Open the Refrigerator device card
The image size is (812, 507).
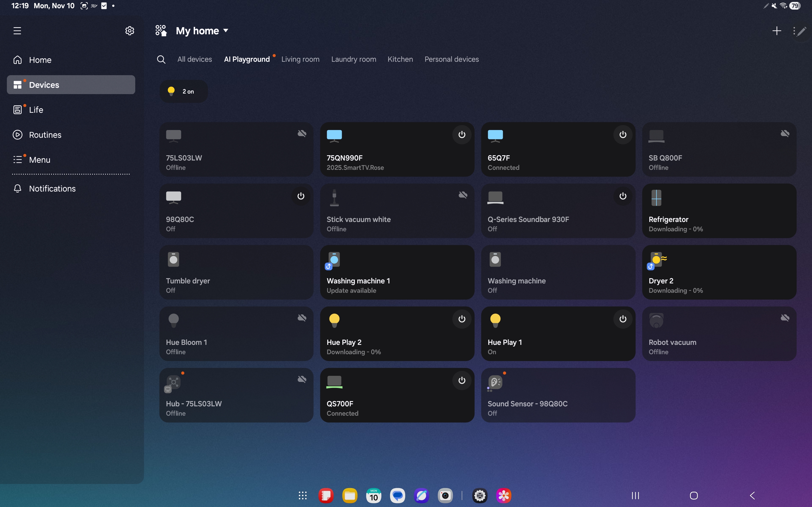click(x=719, y=211)
